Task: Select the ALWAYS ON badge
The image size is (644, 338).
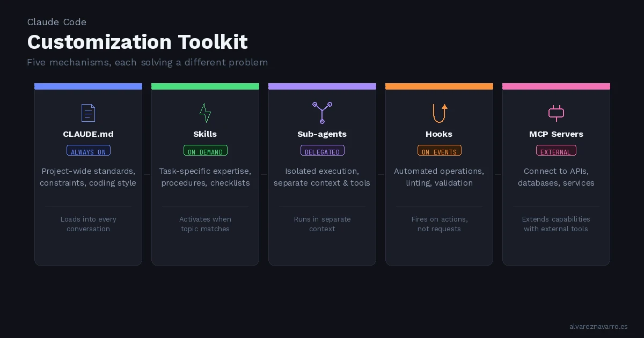Action: click(89, 151)
